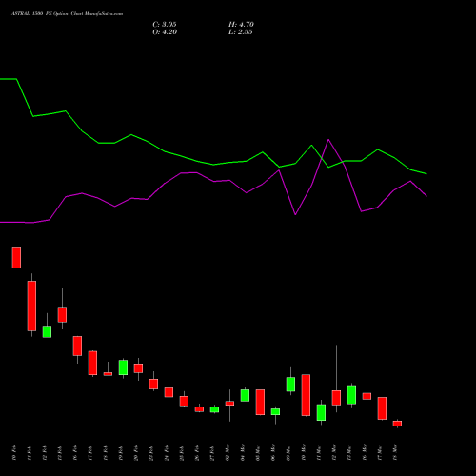Screen dimensions: 476x476
Task: Click the first red candle for 10 Feb
Action: click(x=16, y=257)
